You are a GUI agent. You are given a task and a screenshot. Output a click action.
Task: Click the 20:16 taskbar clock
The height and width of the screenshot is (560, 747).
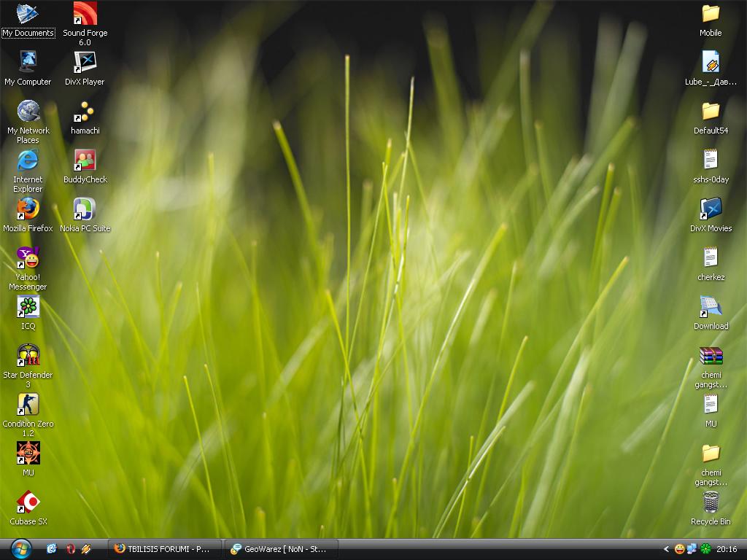727,549
